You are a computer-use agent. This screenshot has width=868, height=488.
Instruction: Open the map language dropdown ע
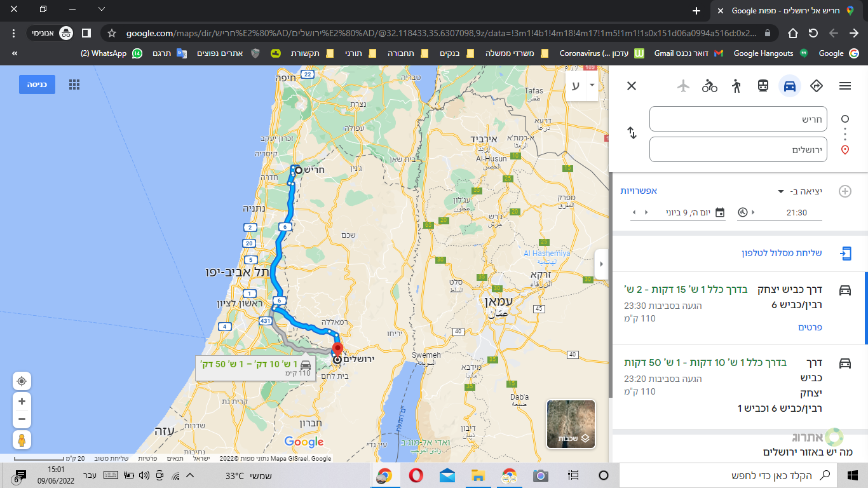pyautogui.click(x=582, y=85)
